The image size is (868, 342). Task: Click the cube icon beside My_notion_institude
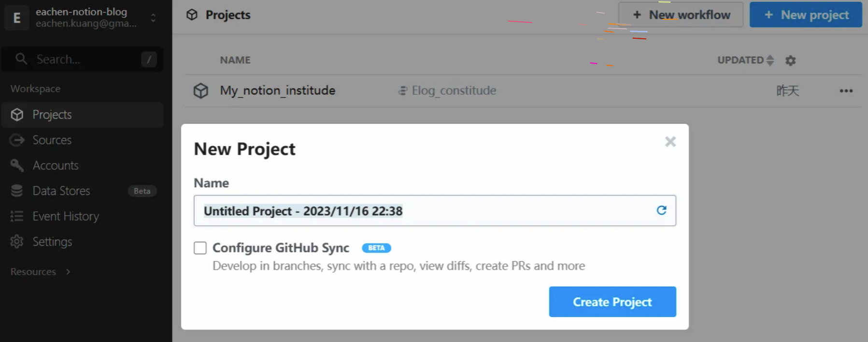201,90
